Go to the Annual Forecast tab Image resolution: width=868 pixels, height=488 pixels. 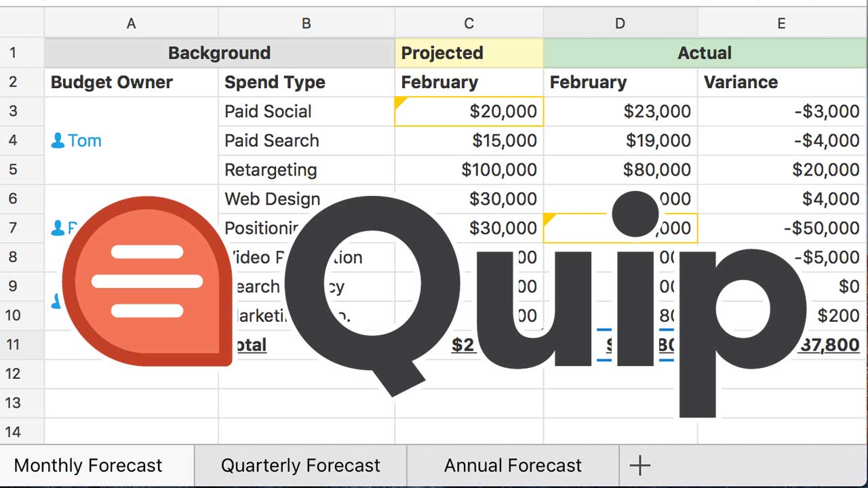point(513,466)
